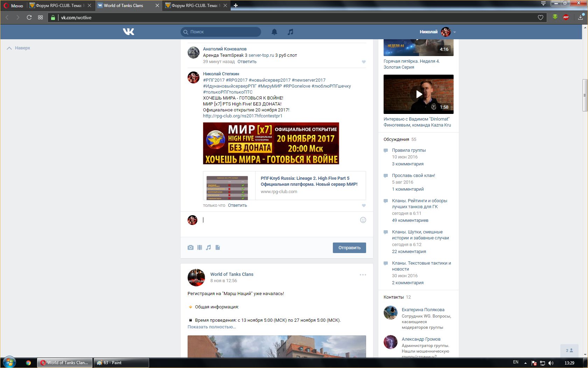
Task: Click in the VK search field
Action: [x=221, y=32]
